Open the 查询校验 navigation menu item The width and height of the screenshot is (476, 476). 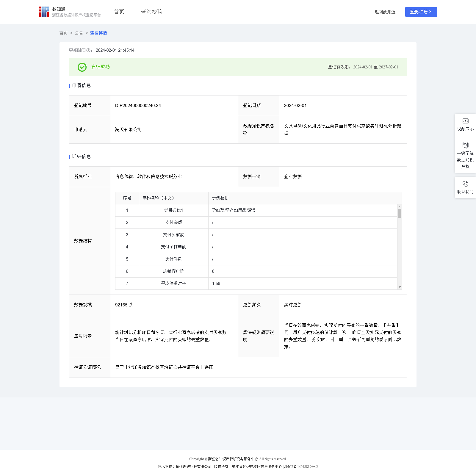tap(152, 12)
